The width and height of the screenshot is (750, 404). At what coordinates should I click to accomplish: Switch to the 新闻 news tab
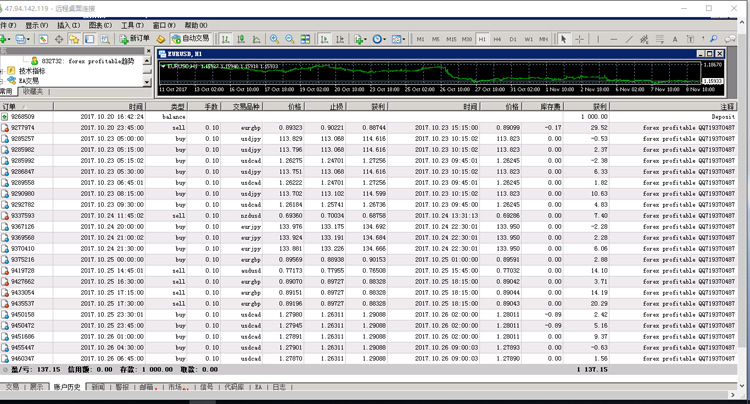98,387
